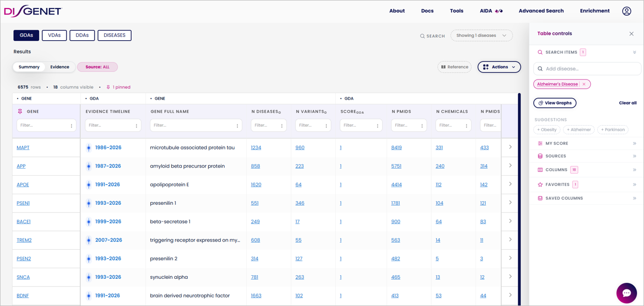Toggle the Source: ALL filter pill
This screenshot has width=644, height=306.
[x=98, y=67]
